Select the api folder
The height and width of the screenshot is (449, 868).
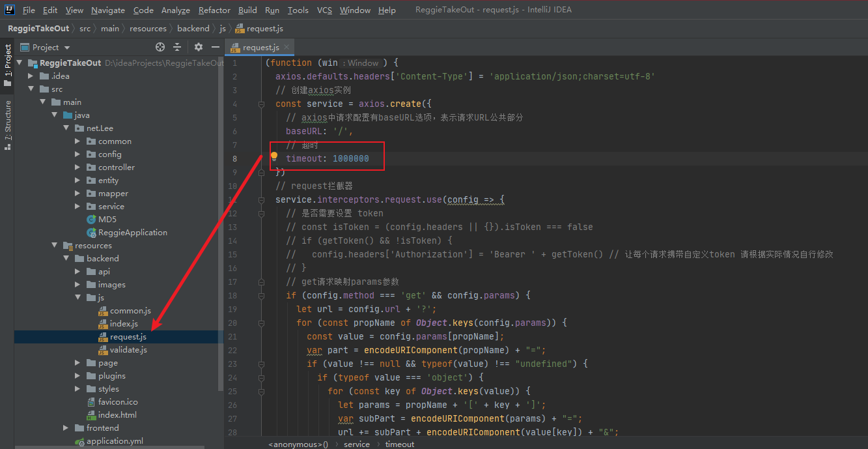tap(104, 272)
